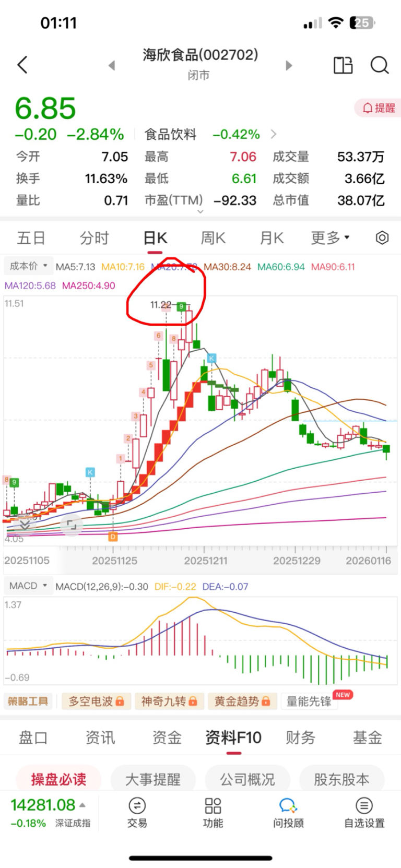Tap the MA120:5.68 value label
401x868 pixels.
coord(30,286)
